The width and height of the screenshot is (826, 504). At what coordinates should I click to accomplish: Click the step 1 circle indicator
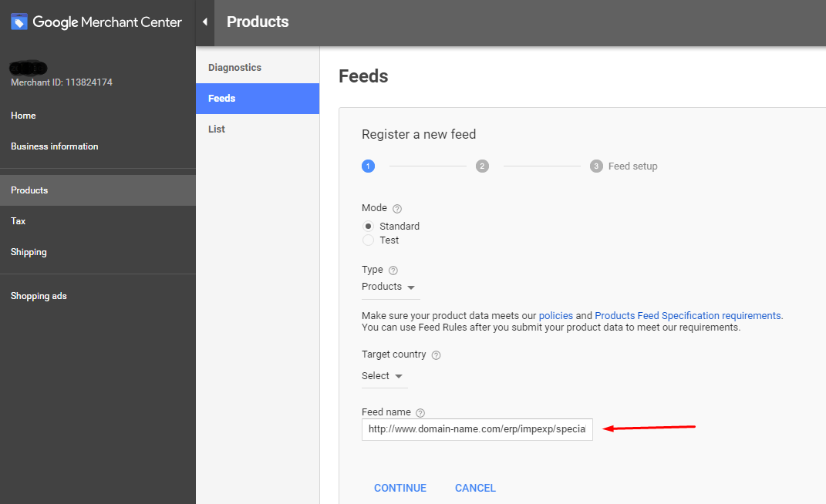368,166
